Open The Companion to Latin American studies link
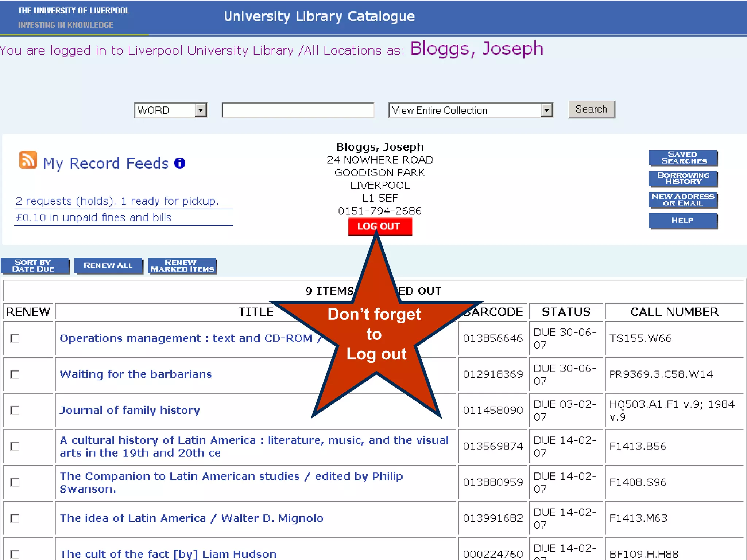This screenshot has width=747, height=560. pyautogui.click(x=231, y=482)
